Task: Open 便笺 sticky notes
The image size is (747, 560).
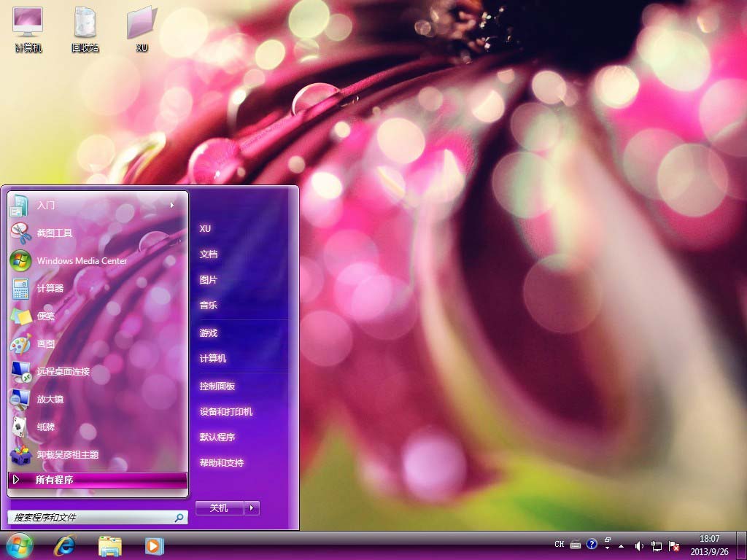Action: 45,316
